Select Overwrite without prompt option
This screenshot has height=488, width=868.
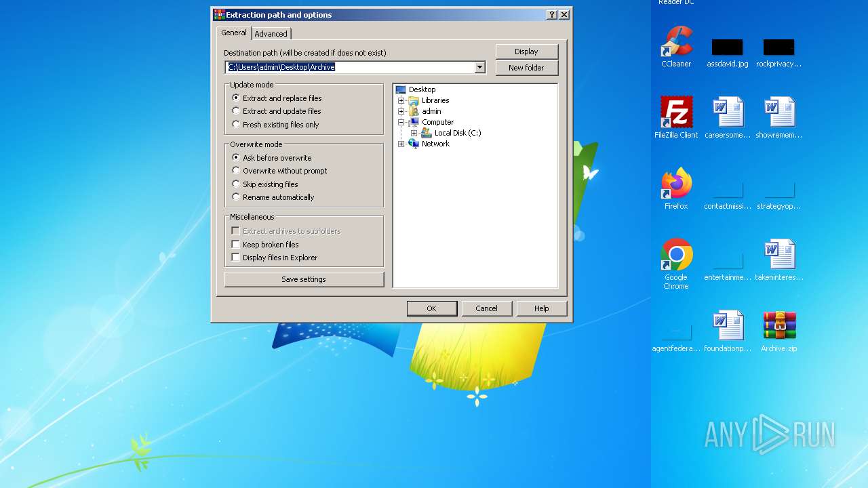click(279, 171)
